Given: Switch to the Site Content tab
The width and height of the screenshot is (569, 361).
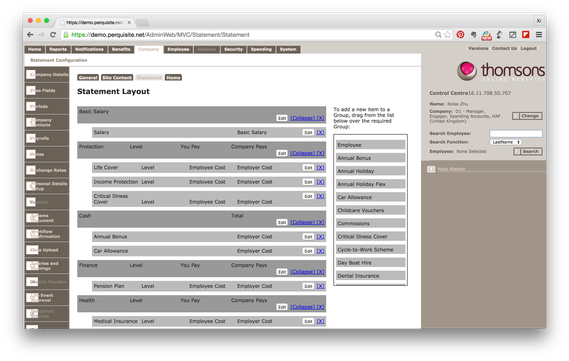Looking at the screenshot, I should (117, 78).
